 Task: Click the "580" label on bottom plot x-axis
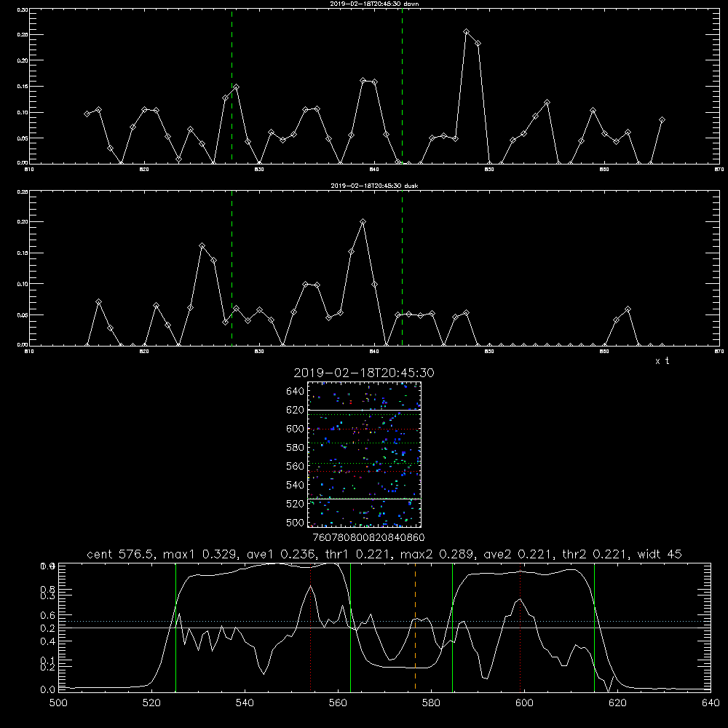pyautogui.click(x=431, y=703)
